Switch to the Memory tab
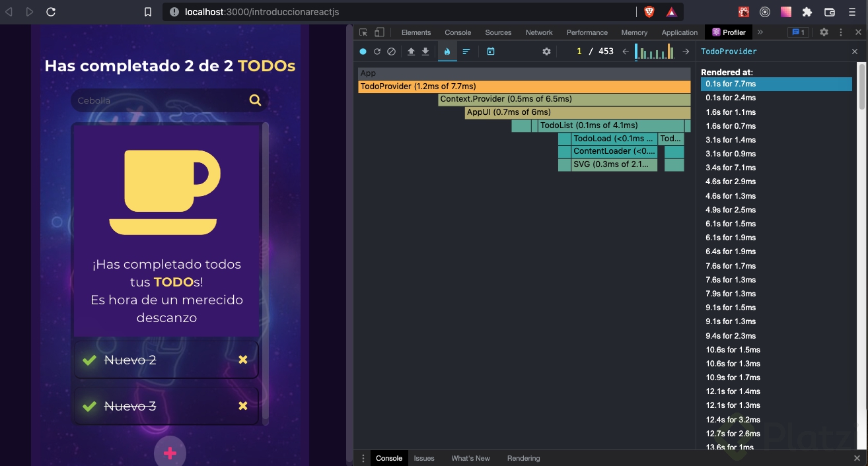Image resolution: width=868 pixels, height=466 pixels. (634, 32)
